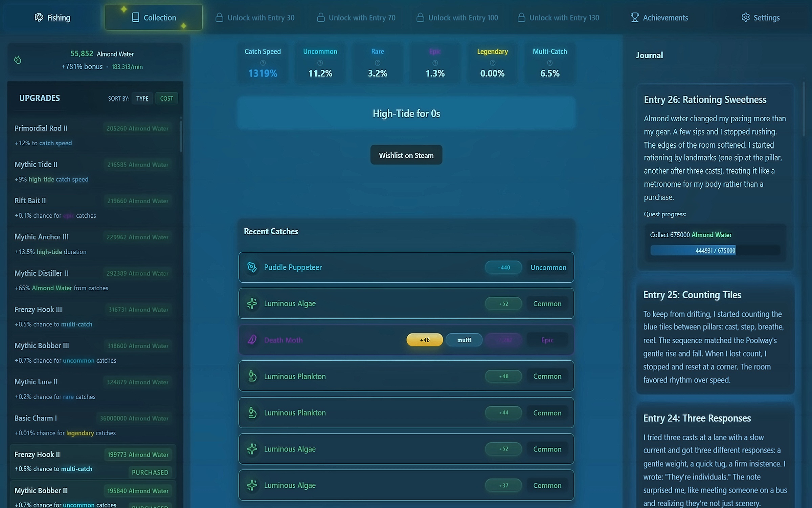Open the Fishing tab
Viewport: 812px width, 508px height.
(x=52, y=18)
